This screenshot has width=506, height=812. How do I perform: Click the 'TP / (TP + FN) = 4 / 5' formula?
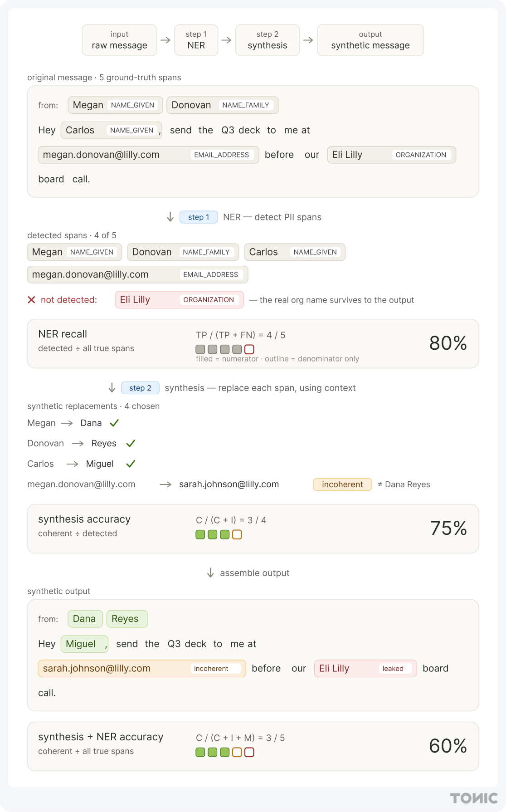[x=241, y=335]
